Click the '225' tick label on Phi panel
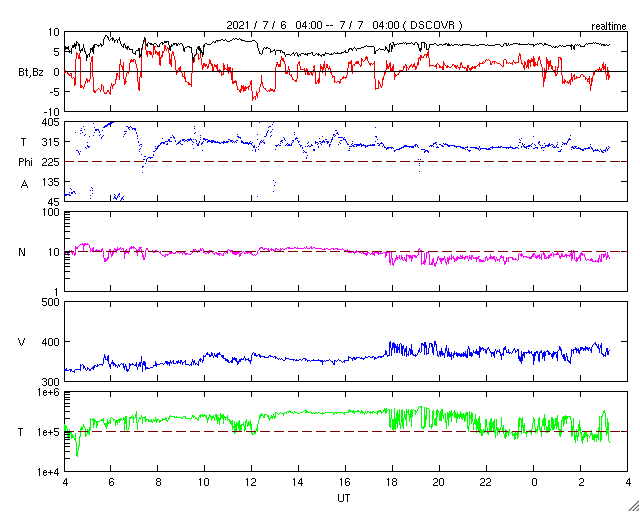This screenshot has width=640, height=512. 51,162
